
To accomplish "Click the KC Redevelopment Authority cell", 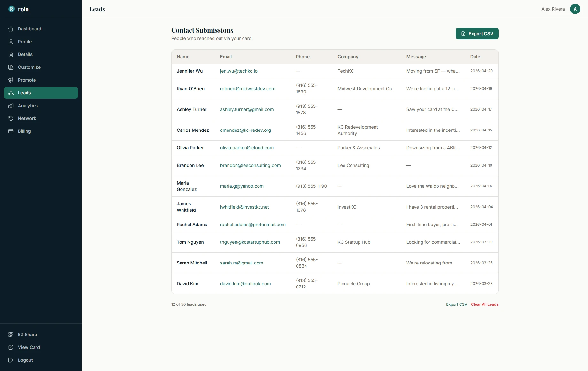I will (x=358, y=130).
